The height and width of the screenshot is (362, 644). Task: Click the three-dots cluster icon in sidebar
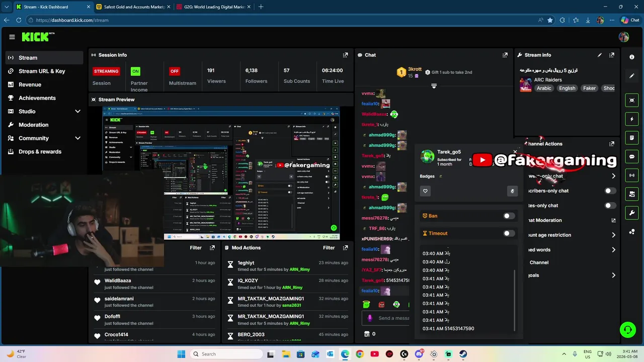point(632,232)
